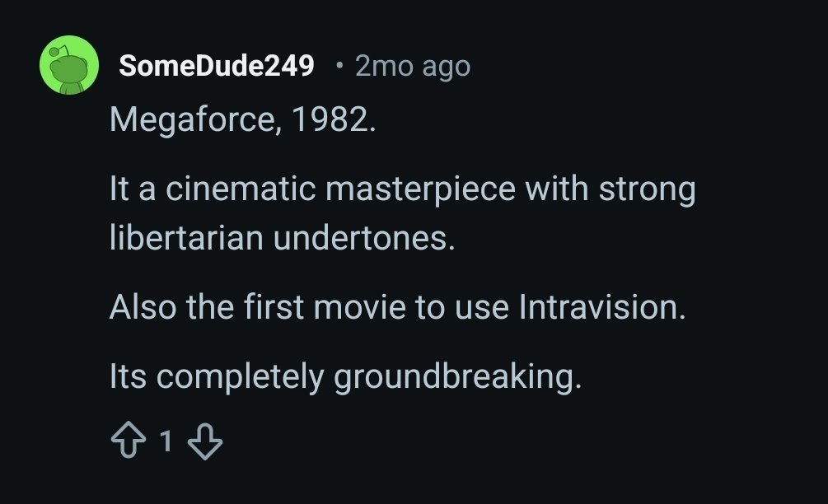This screenshot has height=504, width=828.
Task: Click the word "Also" starting the third paragraph
Action: point(143,307)
